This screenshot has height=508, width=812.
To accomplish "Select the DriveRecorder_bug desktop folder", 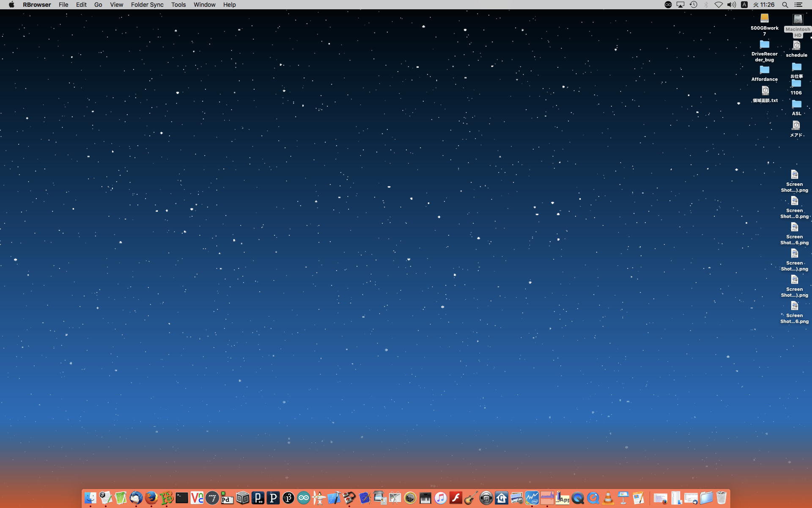I will tap(764, 45).
